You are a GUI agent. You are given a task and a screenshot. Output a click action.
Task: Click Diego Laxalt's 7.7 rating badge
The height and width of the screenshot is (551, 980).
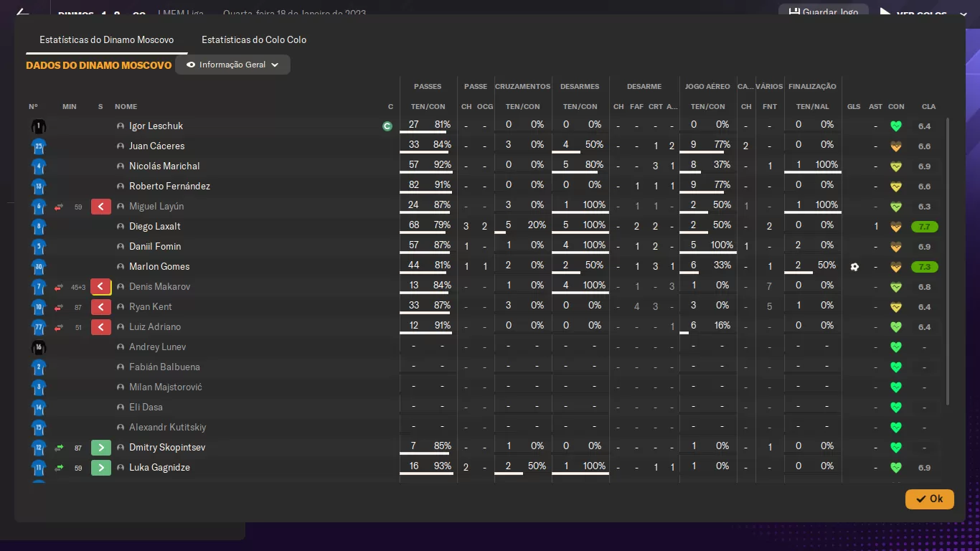point(924,227)
